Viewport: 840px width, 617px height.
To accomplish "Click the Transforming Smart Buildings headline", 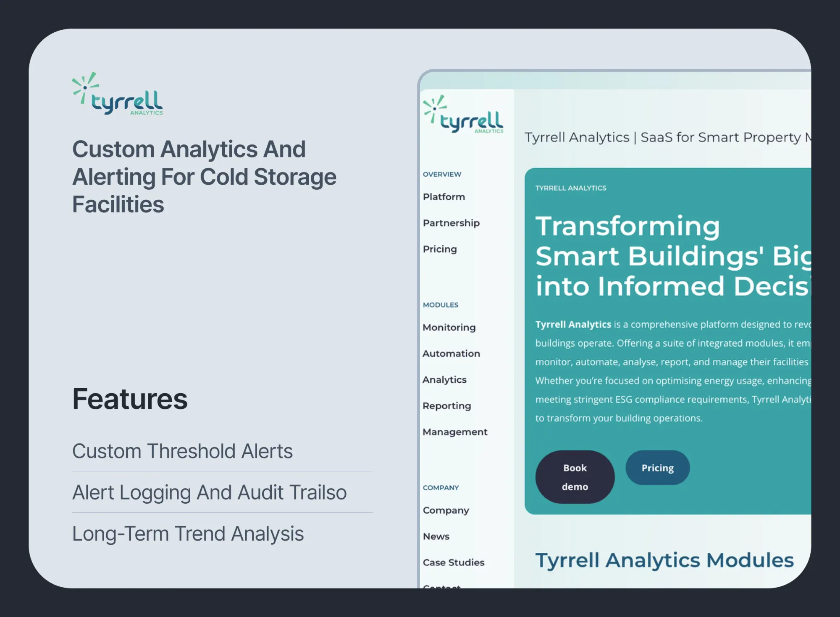I will click(672, 256).
